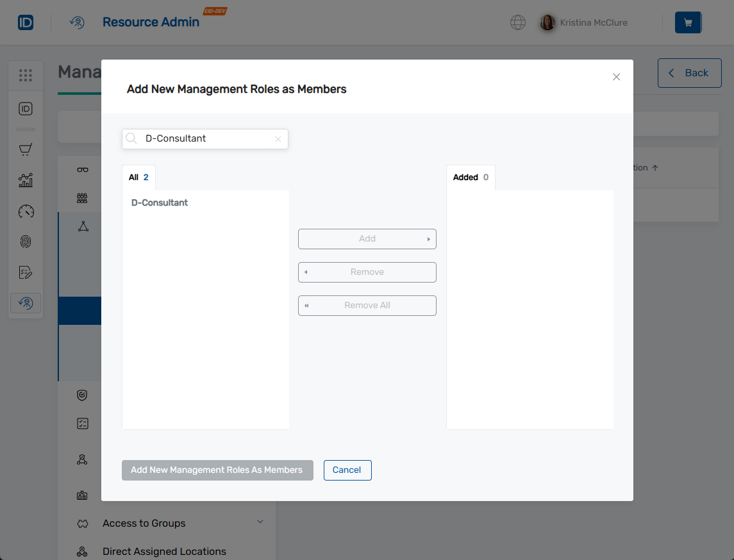This screenshot has height=560, width=734.
Task: Click the globe language icon in the header
Action: (517, 22)
